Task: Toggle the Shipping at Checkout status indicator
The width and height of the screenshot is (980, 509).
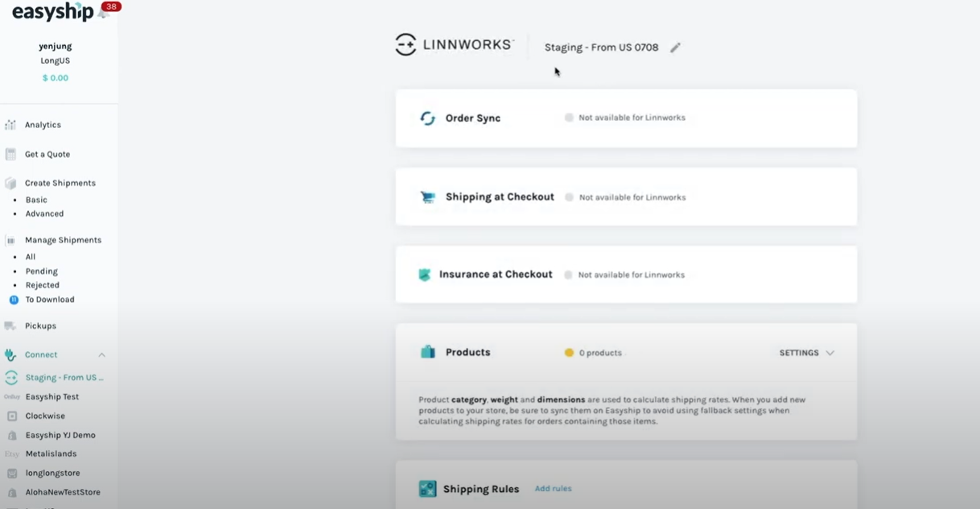Action: (569, 197)
